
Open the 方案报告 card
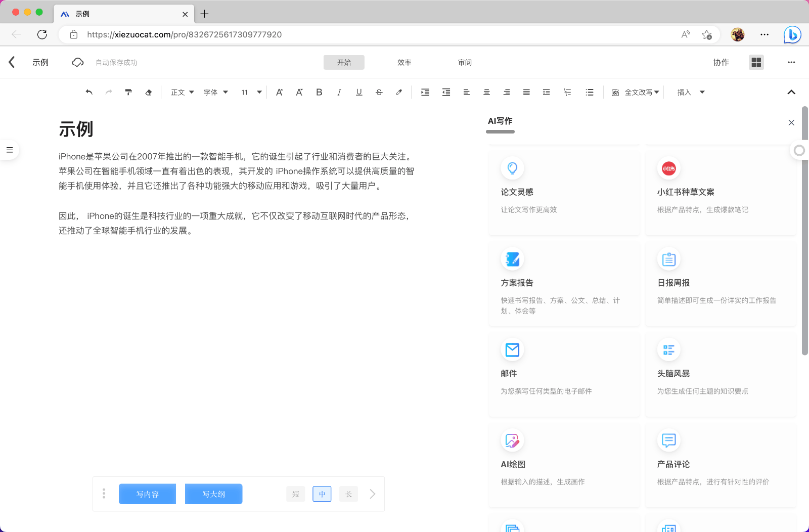pyautogui.click(x=564, y=283)
